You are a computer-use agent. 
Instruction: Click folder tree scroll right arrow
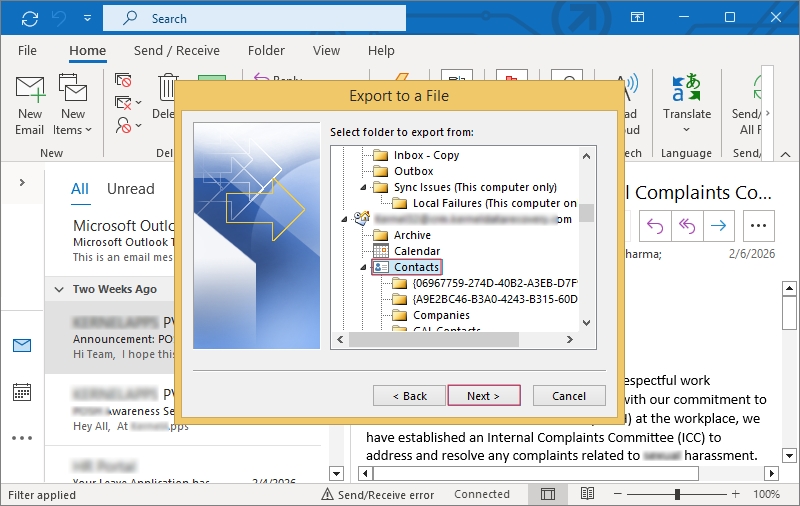pyautogui.click(x=570, y=339)
